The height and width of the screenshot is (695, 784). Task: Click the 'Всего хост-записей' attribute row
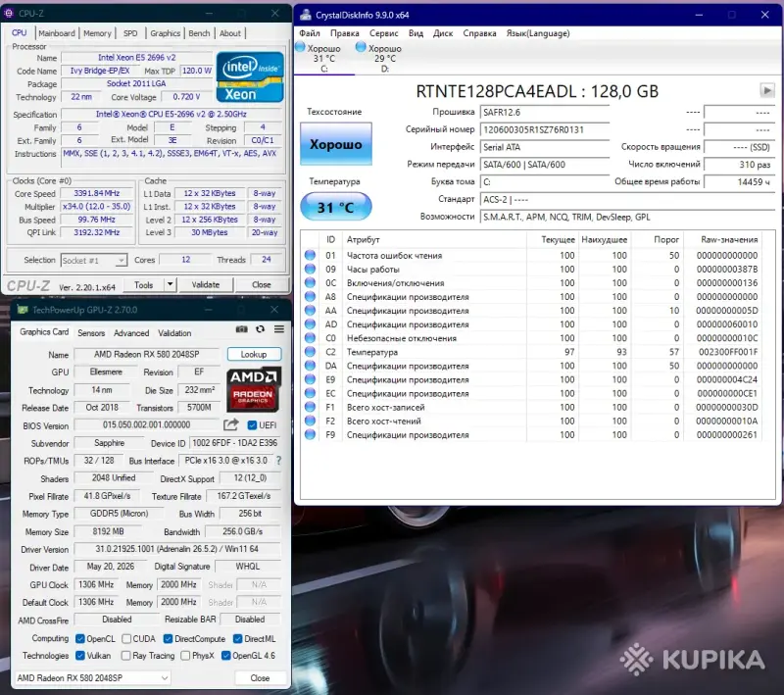click(x=532, y=407)
